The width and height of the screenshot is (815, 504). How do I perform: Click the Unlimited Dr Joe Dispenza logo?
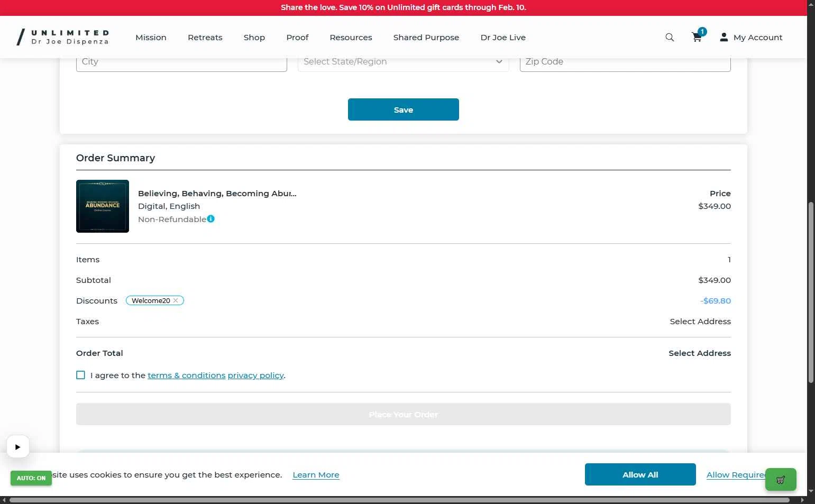(63, 37)
